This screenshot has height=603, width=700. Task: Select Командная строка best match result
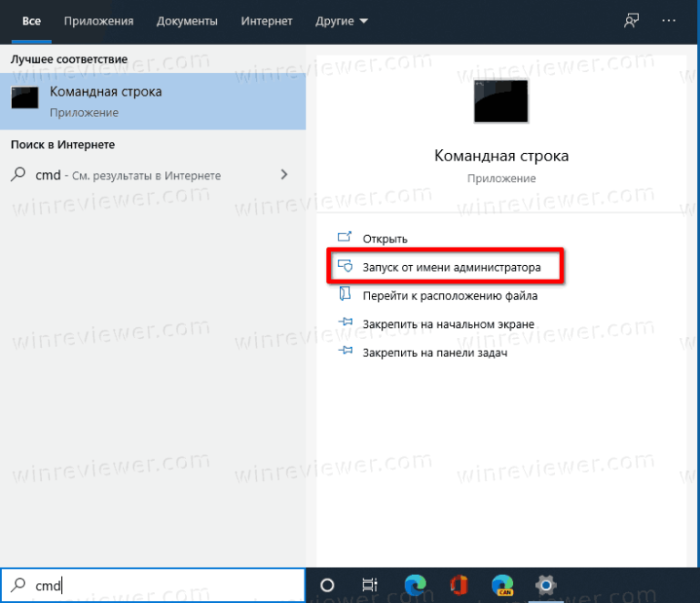pyautogui.click(x=153, y=101)
